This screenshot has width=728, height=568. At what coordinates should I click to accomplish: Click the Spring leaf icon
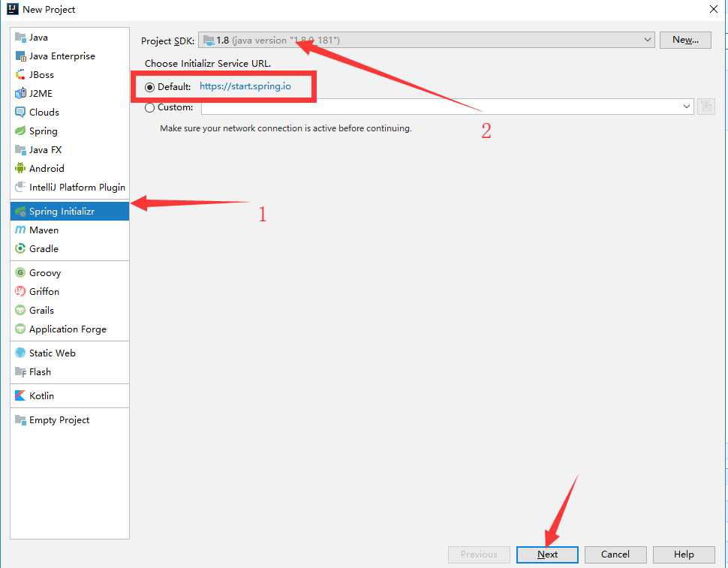[20, 131]
